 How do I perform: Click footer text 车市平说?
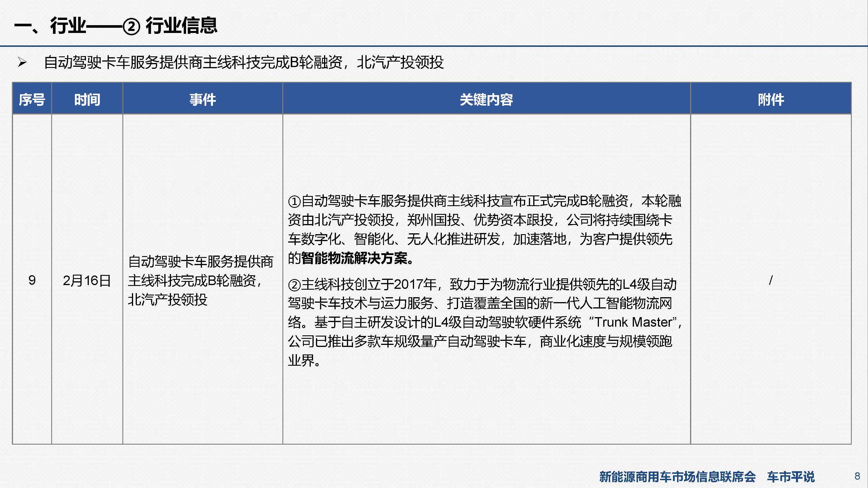pos(790,476)
